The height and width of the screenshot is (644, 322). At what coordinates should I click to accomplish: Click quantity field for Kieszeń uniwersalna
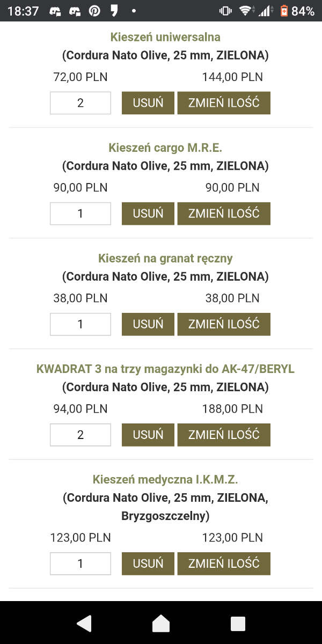click(x=80, y=103)
